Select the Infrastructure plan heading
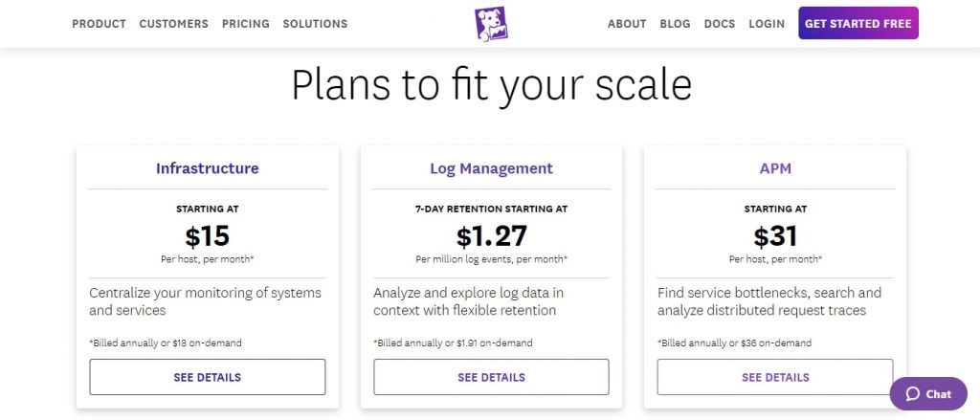Image resolution: width=980 pixels, height=420 pixels. pyautogui.click(x=208, y=168)
